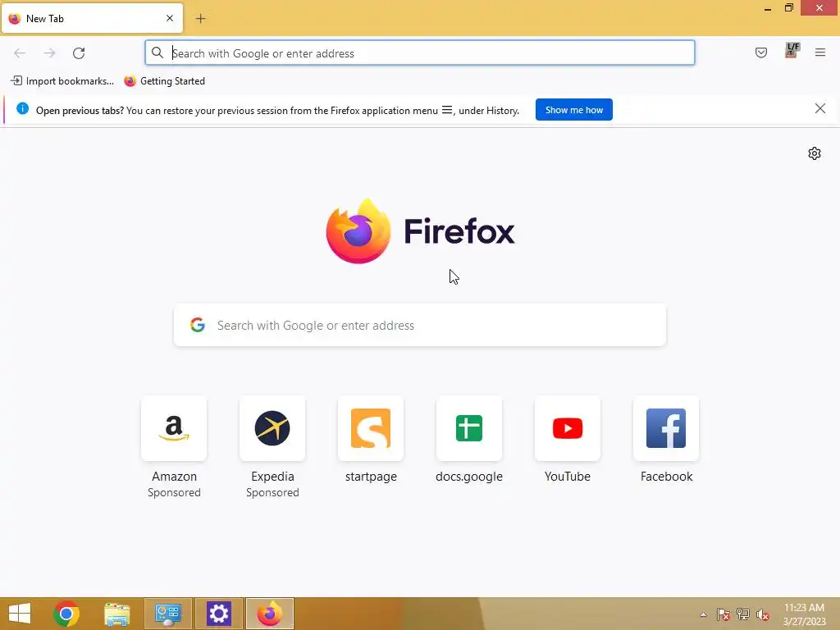Screen dimensions: 840x630
Task: Open volume muted tray icon
Action: pos(763,614)
